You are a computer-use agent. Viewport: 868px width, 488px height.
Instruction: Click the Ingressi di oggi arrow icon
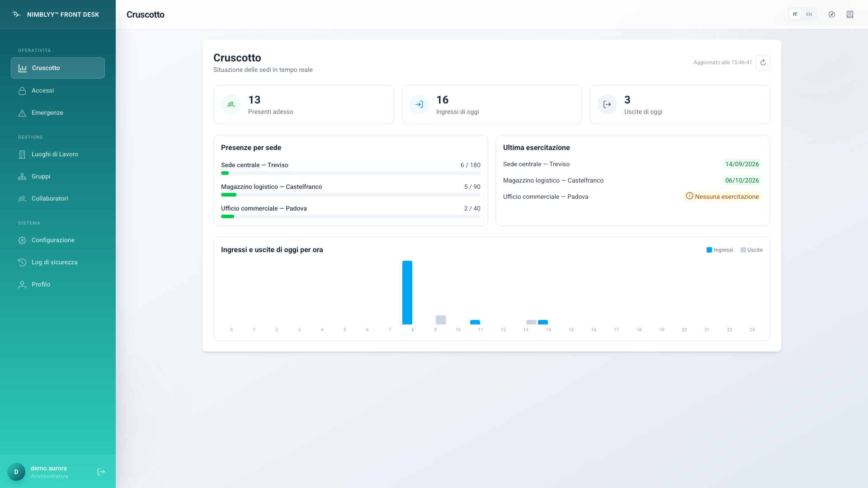(x=419, y=104)
